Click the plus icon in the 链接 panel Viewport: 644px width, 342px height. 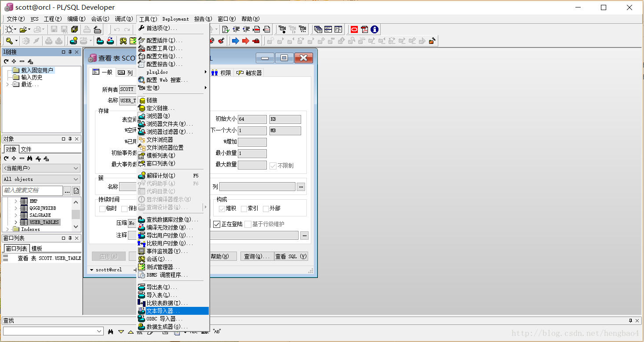[14, 61]
